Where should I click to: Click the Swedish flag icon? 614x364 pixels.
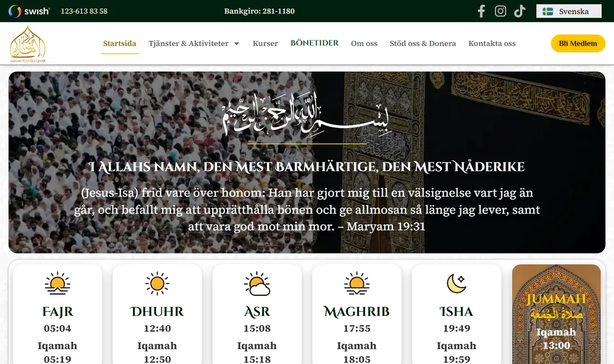tap(548, 11)
